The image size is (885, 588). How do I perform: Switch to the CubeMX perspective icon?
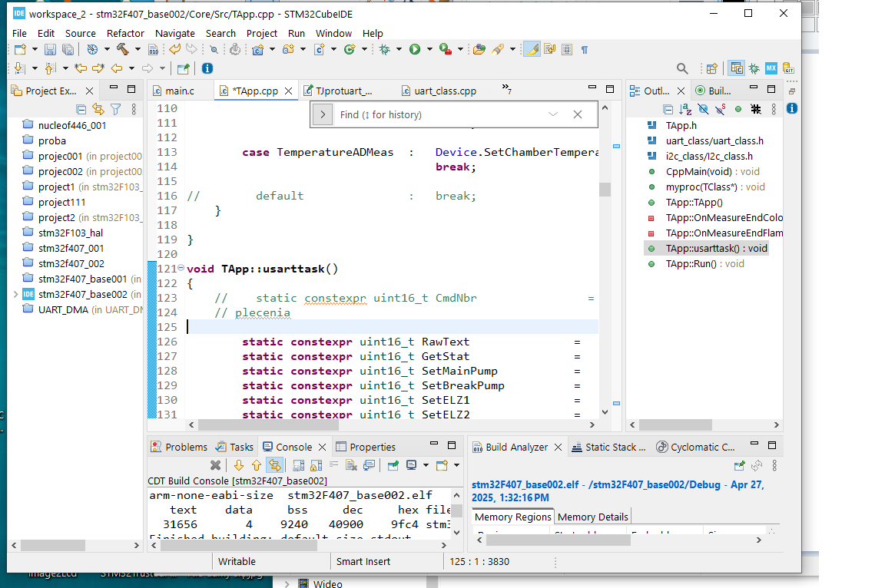(771, 68)
